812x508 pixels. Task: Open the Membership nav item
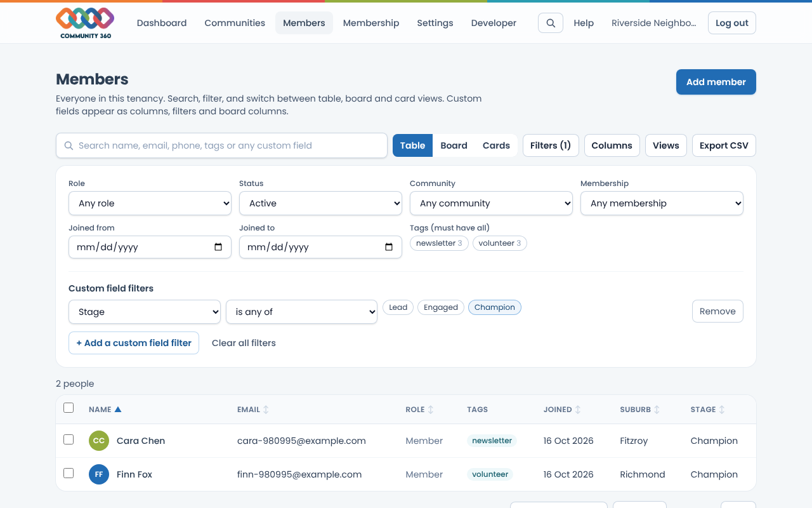coord(371,23)
